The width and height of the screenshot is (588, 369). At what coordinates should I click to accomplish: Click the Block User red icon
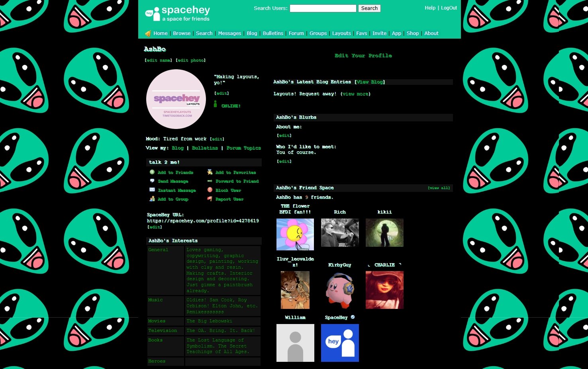pyautogui.click(x=210, y=190)
